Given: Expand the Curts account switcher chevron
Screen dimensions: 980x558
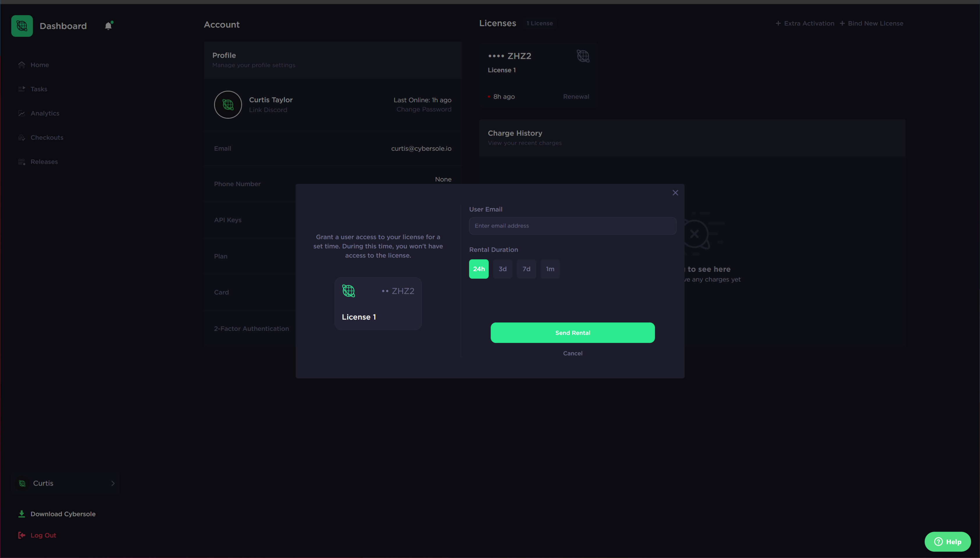Looking at the screenshot, I should coord(113,483).
